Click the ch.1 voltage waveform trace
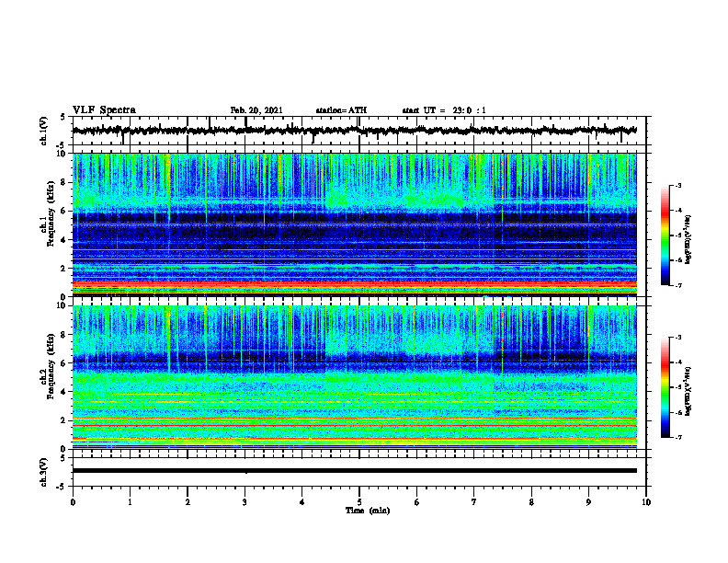The width and height of the screenshot is (728, 563). [x=354, y=131]
